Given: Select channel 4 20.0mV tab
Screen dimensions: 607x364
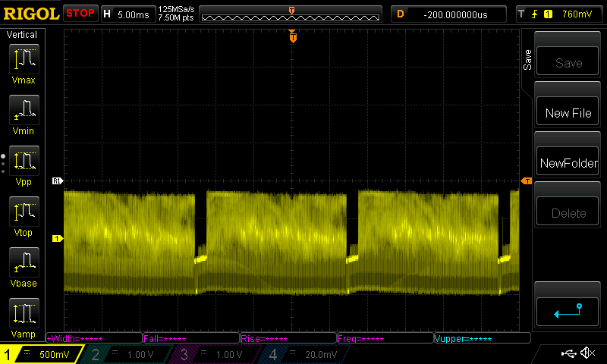Looking at the screenshot, I should (x=306, y=354).
